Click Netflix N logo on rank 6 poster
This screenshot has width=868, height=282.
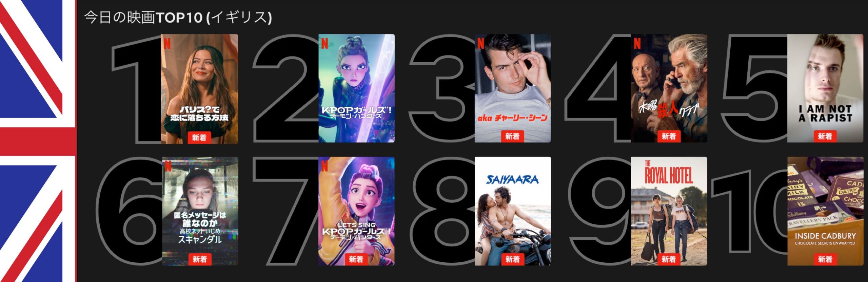(168, 166)
